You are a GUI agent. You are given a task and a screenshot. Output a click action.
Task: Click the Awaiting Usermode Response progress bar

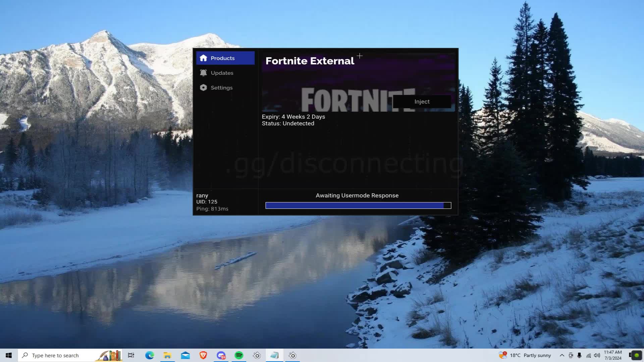357,205
